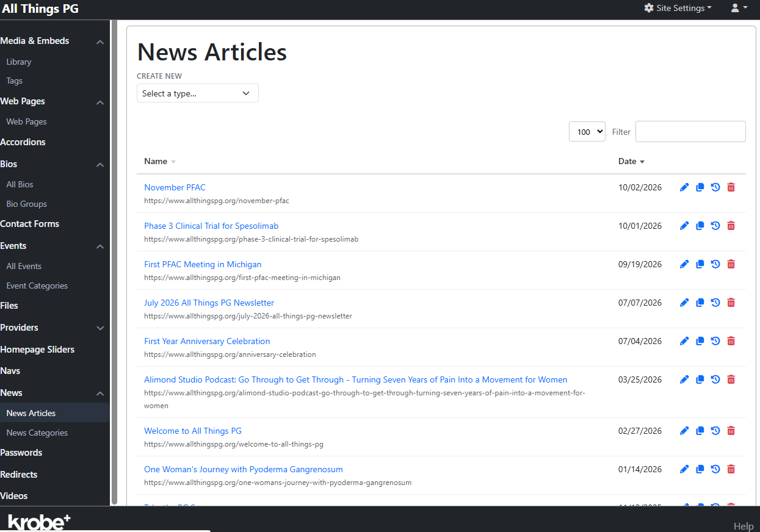760x532 pixels.
Task: Edit the November PFAC article with pencil icon
Action: tap(684, 187)
